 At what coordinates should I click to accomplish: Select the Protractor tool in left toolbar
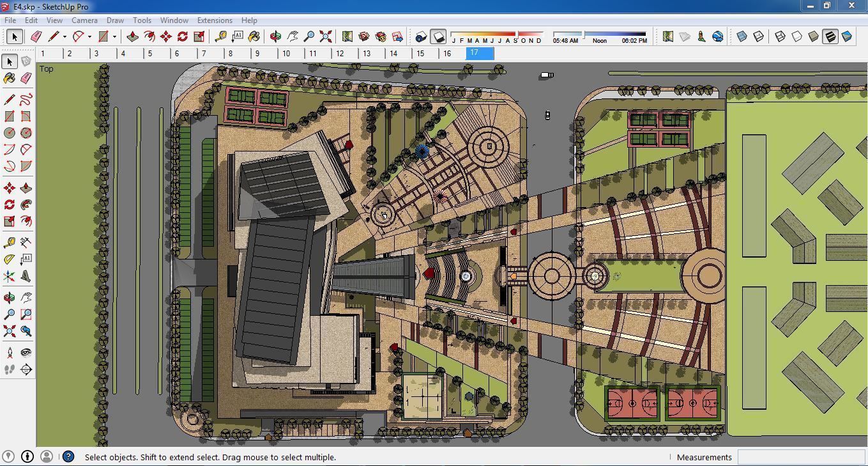click(x=9, y=259)
